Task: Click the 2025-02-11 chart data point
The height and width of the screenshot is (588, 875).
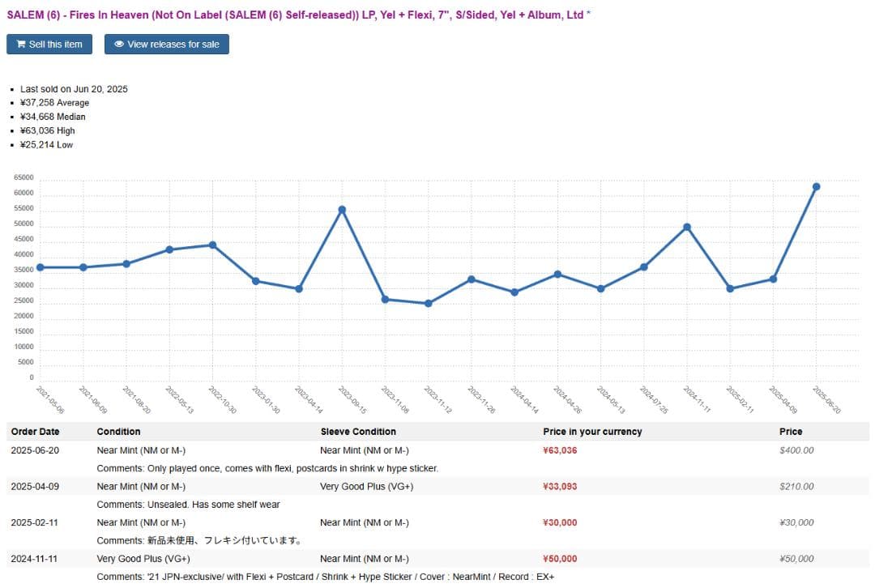Action: click(730, 288)
